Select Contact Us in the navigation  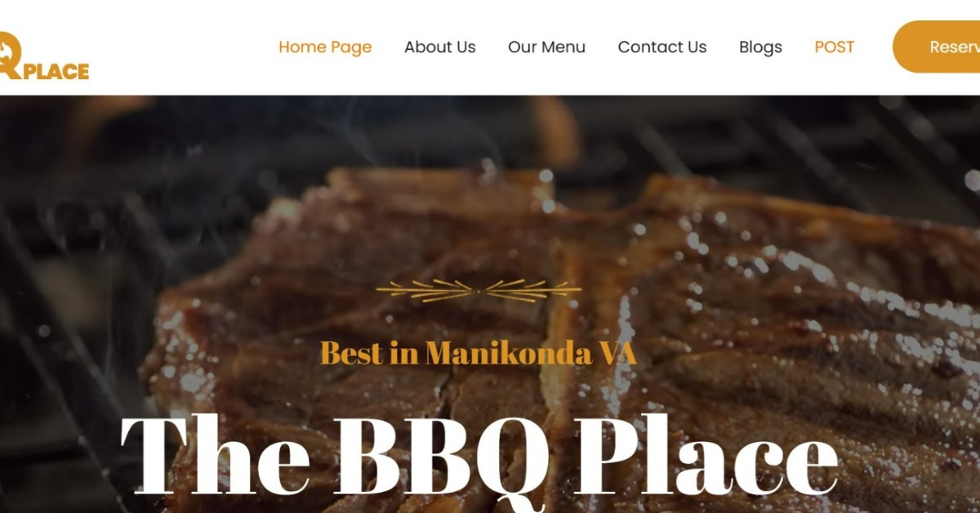(662, 47)
